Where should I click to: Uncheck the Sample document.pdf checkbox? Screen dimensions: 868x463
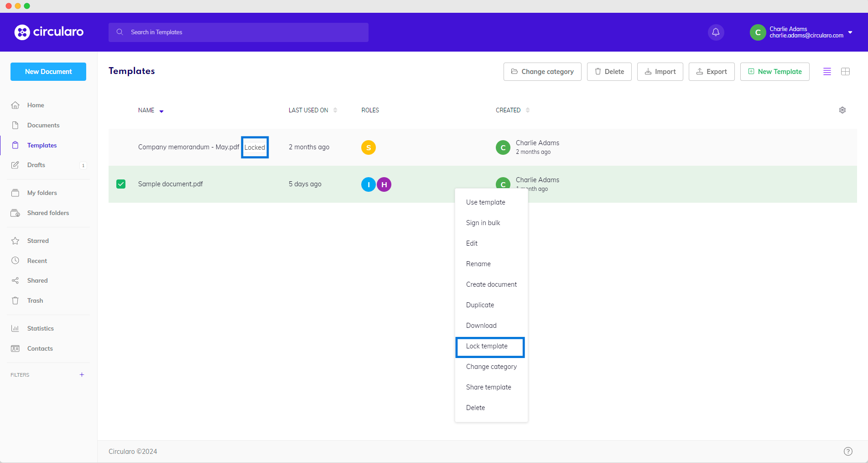pyautogui.click(x=121, y=184)
